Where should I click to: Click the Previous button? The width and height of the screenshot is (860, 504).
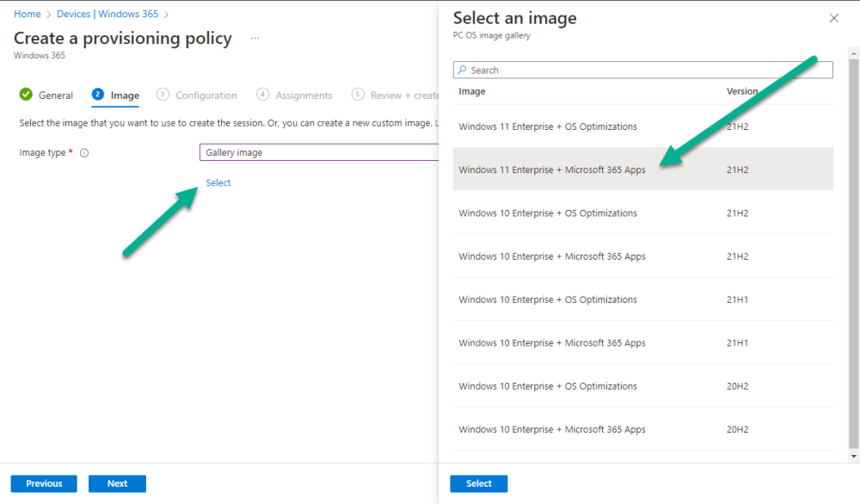tap(44, 483)
